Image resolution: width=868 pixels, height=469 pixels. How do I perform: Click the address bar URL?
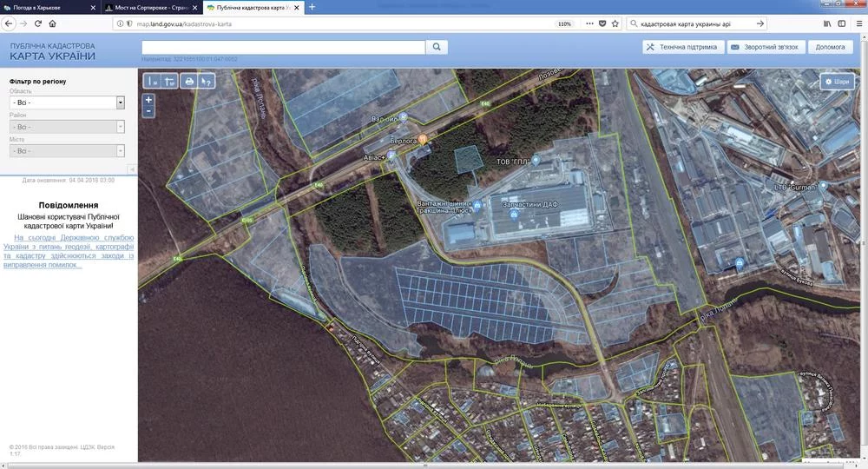[184, 23]
